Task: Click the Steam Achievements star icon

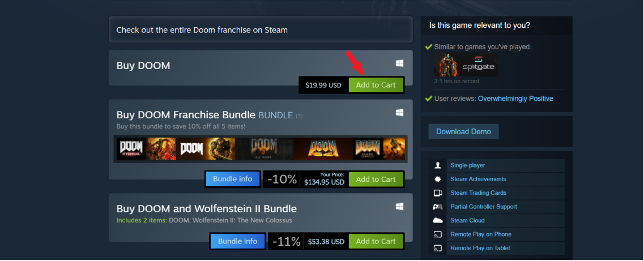Action: [x=437, y=179]
